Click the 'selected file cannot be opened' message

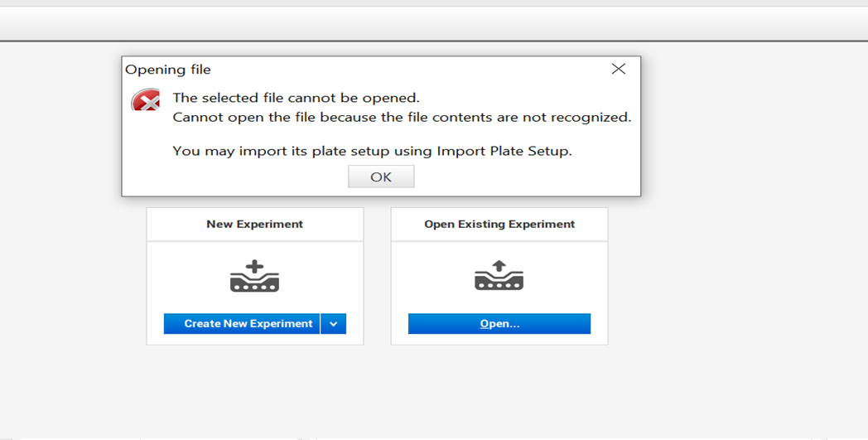296,98
